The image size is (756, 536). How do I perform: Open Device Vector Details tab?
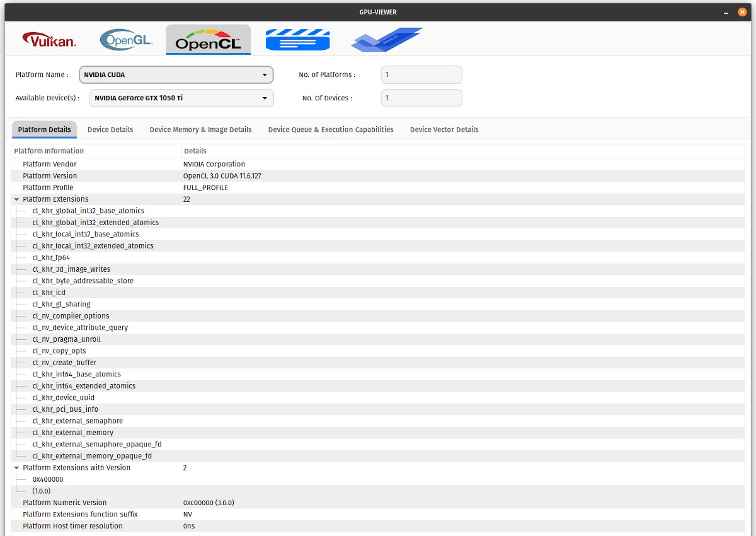[444, 129]
